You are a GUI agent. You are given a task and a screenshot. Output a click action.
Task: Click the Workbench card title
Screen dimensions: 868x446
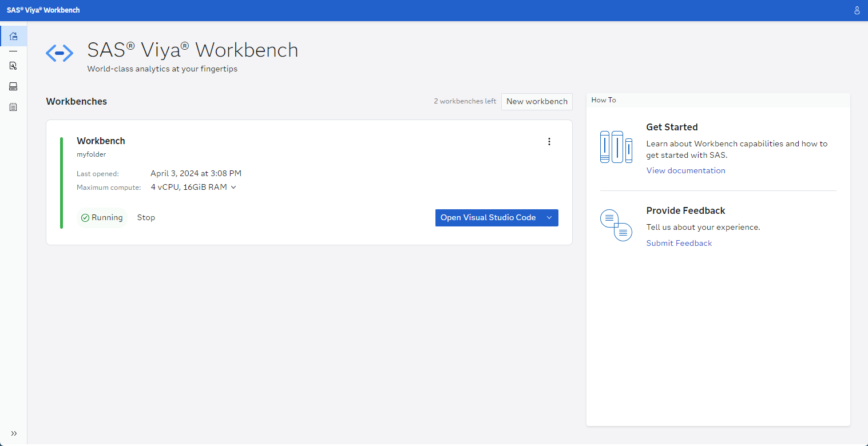click(x=101, y=141)
